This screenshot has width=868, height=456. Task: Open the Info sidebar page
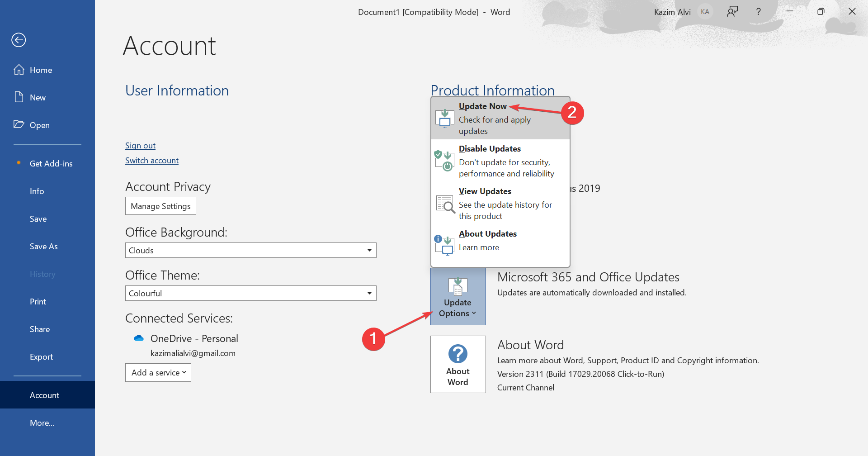pos(47,191)
